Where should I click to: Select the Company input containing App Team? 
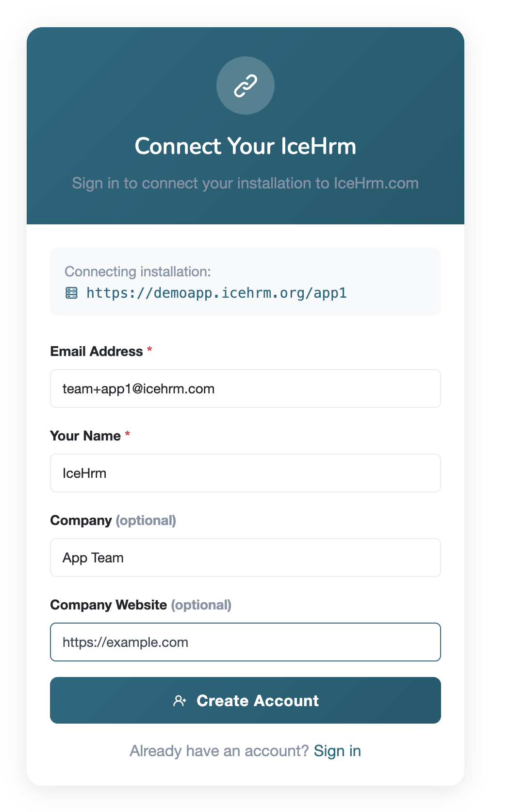tap(246, 558)
